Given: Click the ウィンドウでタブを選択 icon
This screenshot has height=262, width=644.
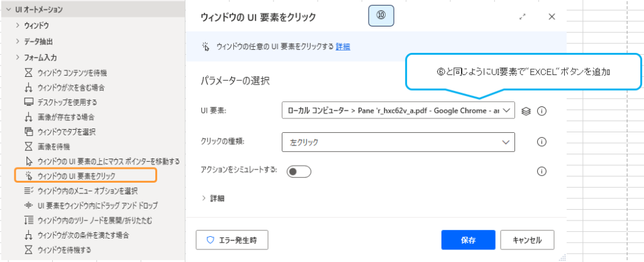Looking at the screenshot, I should click(28, 132).
